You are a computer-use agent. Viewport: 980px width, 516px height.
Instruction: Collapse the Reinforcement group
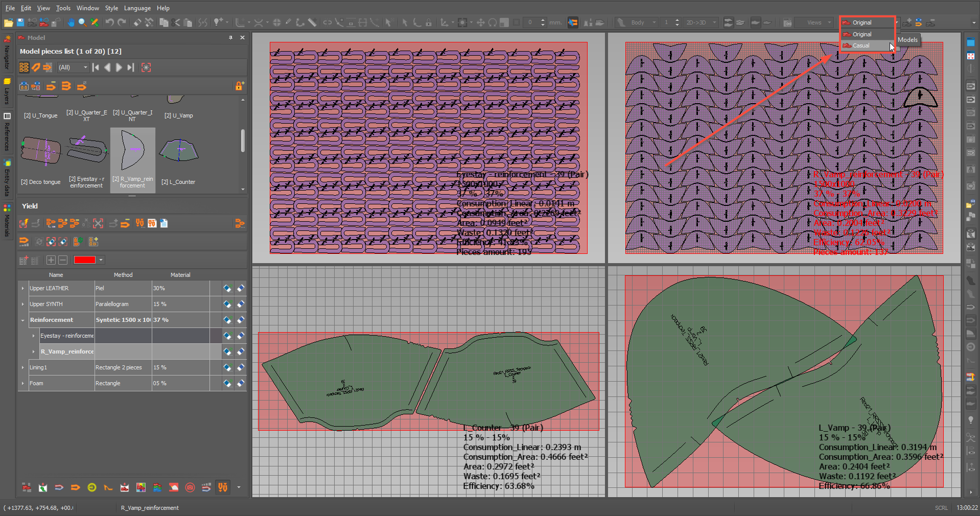(22, 320)
